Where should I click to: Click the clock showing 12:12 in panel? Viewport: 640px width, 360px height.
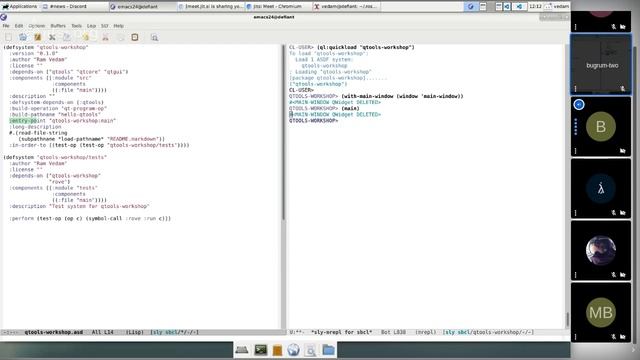click(x=535, y=7)
